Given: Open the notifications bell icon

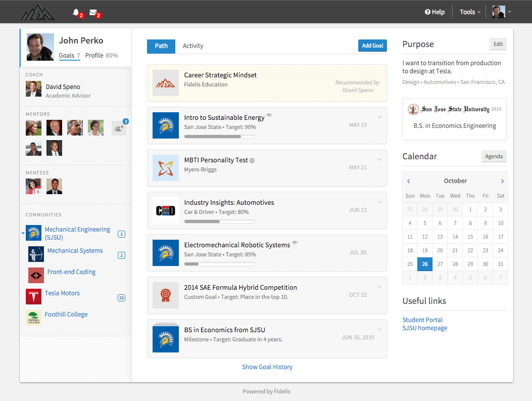Looking at the screenshot, I should [x=76, y=12].
